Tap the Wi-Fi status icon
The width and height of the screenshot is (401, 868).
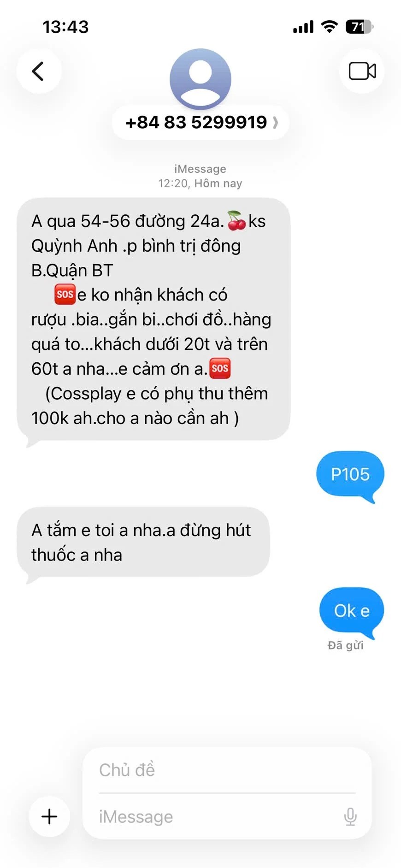pos(329,27)
